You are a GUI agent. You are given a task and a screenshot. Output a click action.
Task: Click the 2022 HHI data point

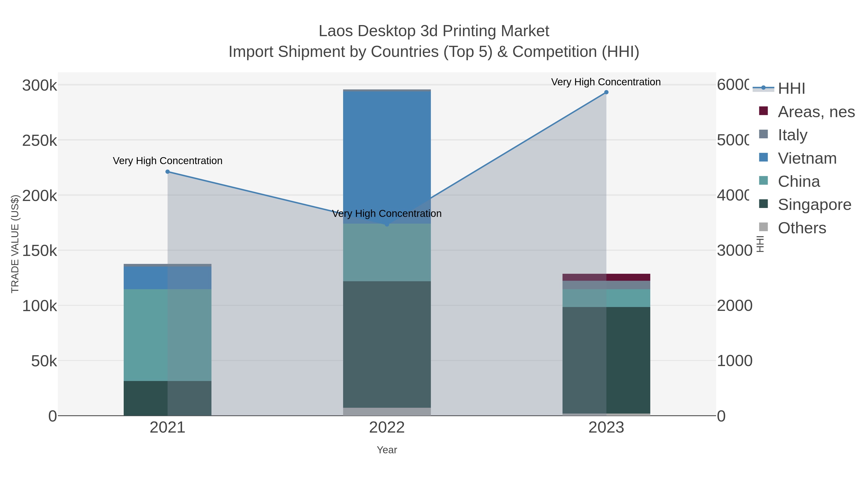(x=387, y=224)
